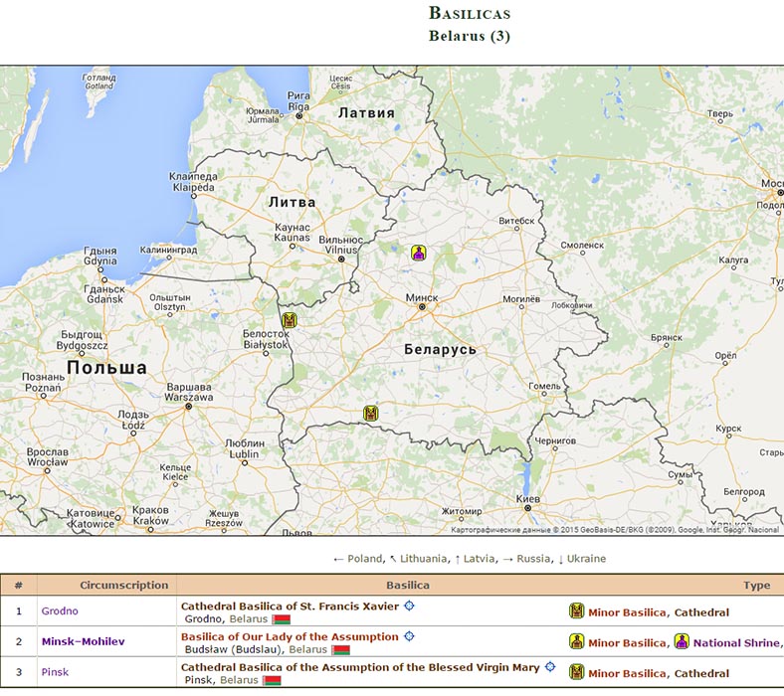
Task: Open the Basilica of Our Lady of the Assumption link
Action: click(290, 636)
